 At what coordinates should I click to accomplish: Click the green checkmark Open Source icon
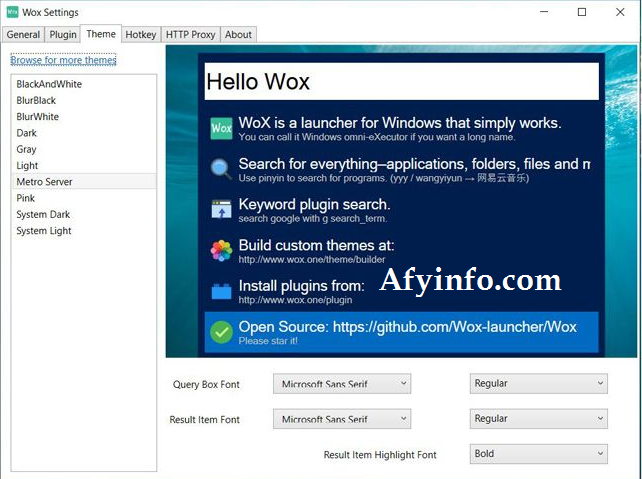221,332
